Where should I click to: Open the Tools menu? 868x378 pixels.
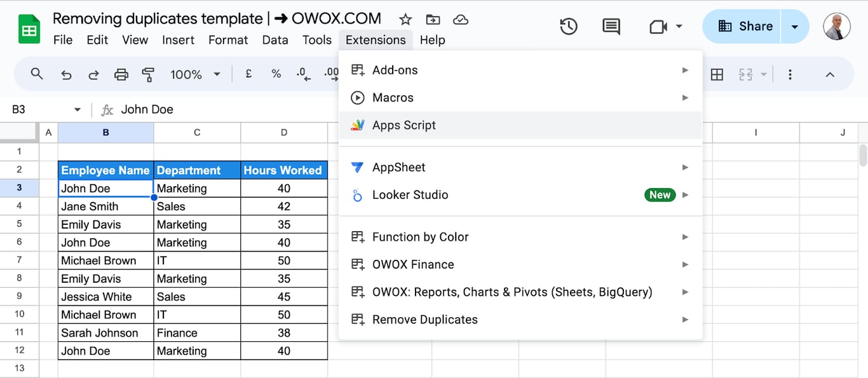point(317,40)
